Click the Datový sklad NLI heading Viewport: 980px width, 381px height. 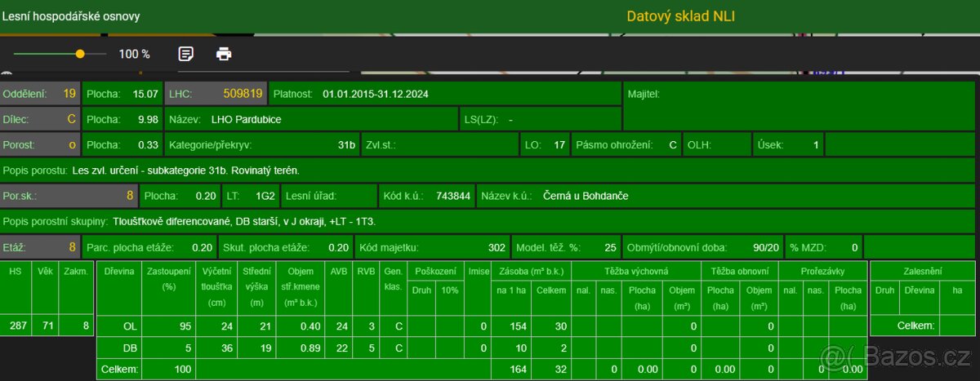[x=680, y=16]
